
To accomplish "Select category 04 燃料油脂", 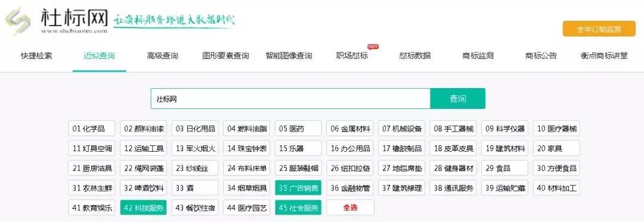I will tap(247, 129).
